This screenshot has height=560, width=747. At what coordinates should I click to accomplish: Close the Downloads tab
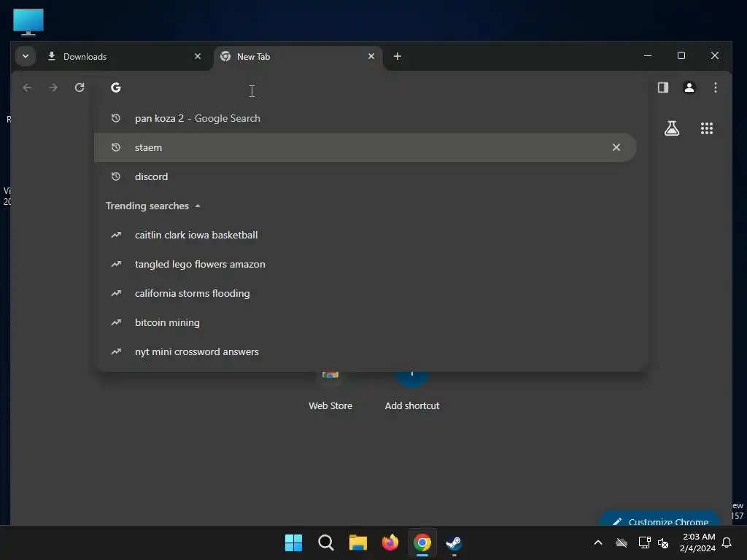pos(197,56)
